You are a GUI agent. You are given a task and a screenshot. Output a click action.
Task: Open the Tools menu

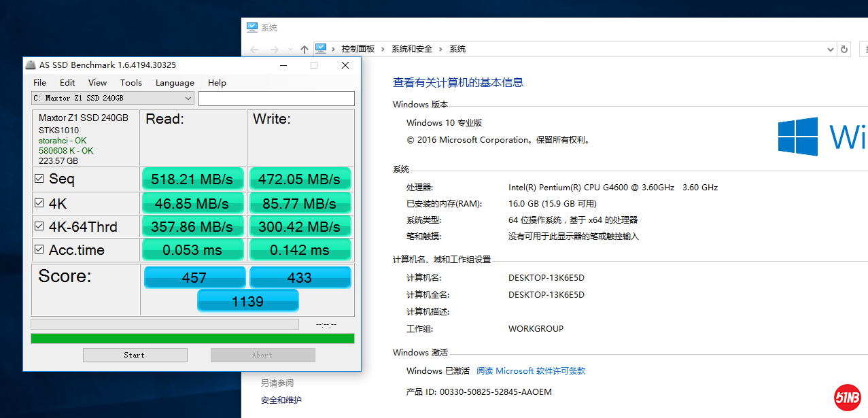click(131, 83)
